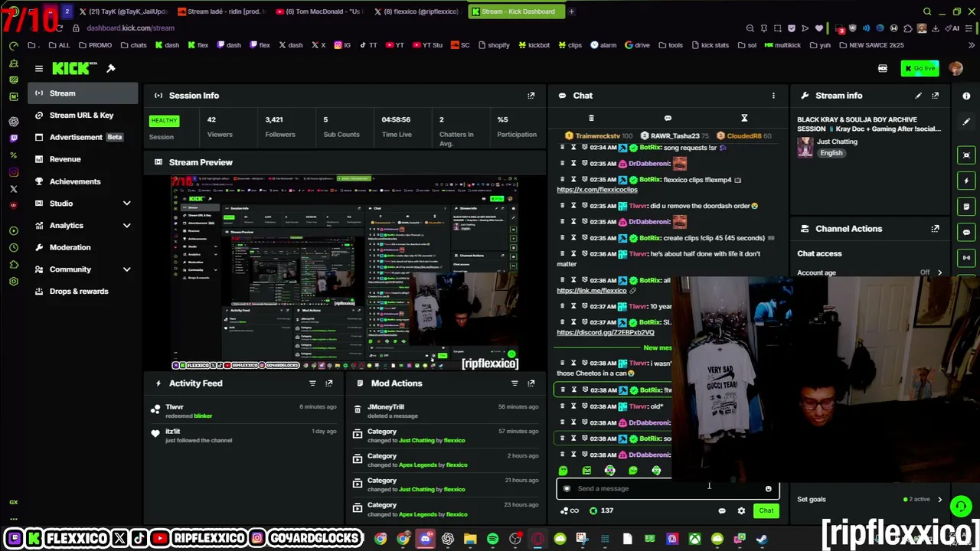Open Steam from the taskbar
Screen dimensions: 980x551
[x=762, y=539]
